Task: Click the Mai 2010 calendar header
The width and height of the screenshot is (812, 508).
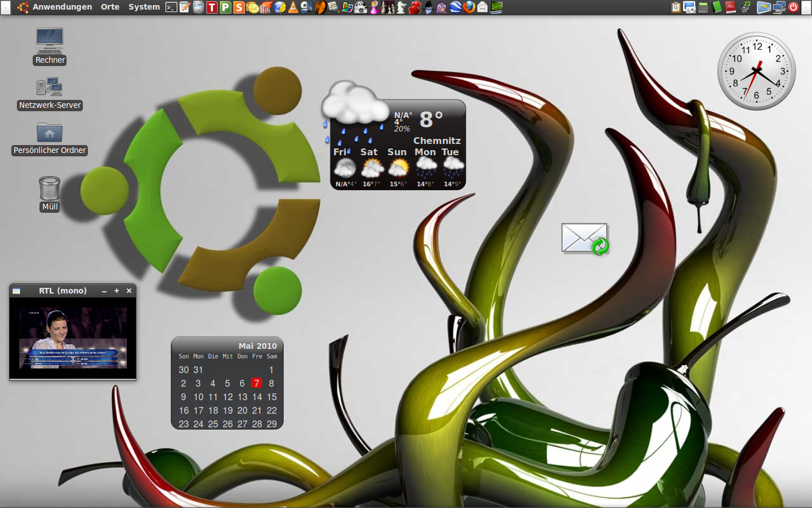Action: 258,346
